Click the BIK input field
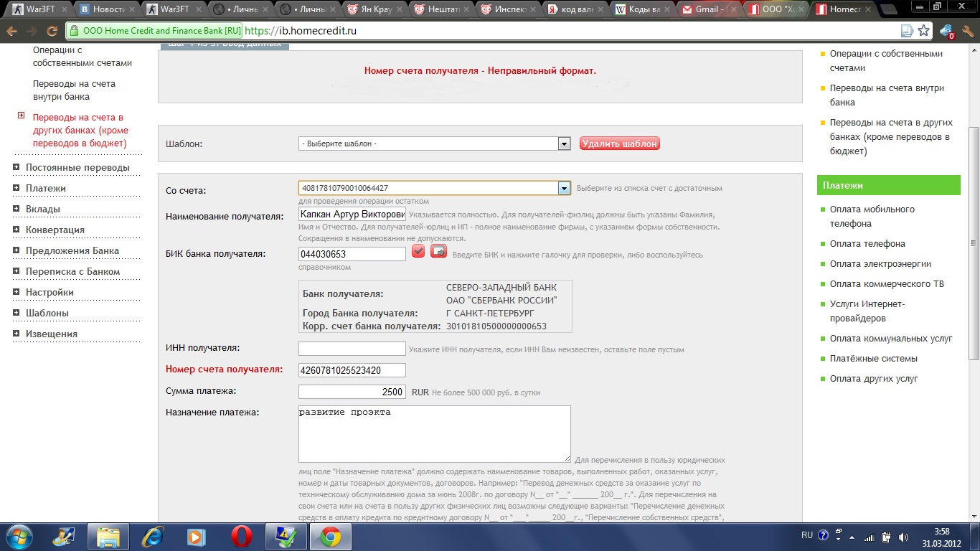 (352, 254)
